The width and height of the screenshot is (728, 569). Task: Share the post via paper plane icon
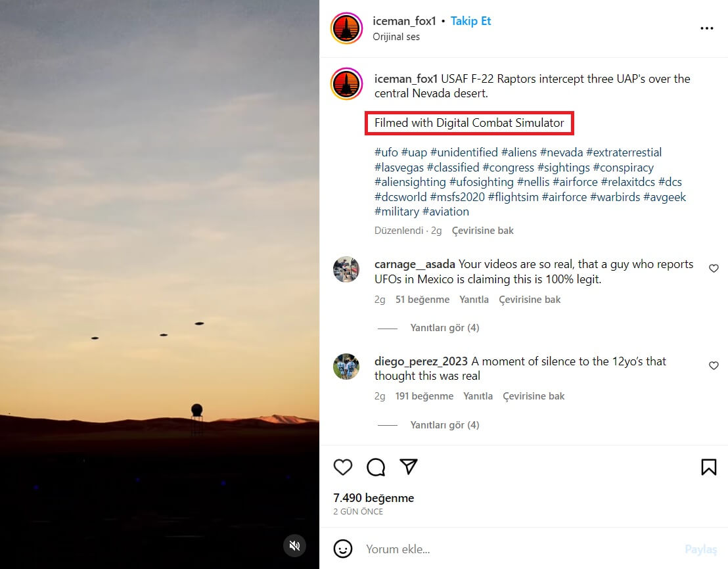409,467
